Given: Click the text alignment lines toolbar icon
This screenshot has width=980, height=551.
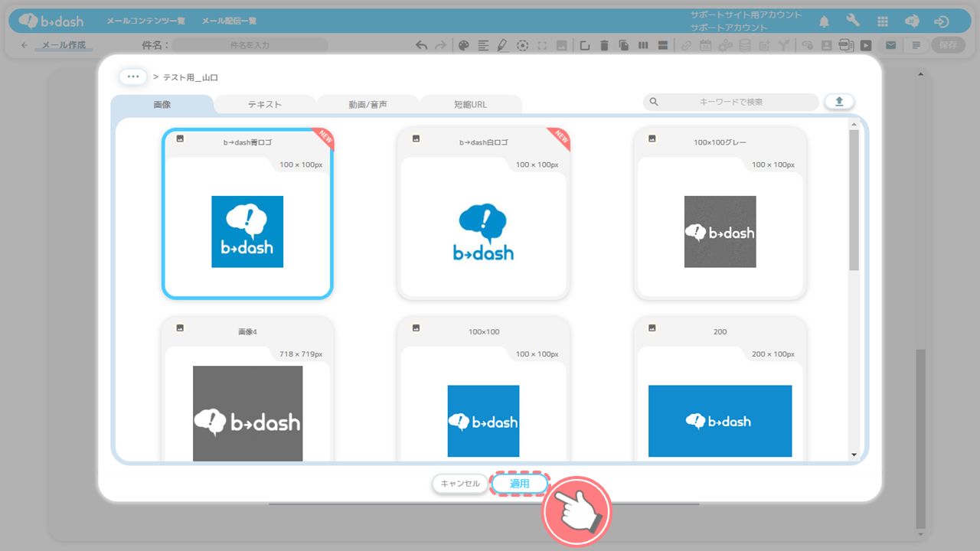Looking at the screenshot, I should (x=483, y=45).
